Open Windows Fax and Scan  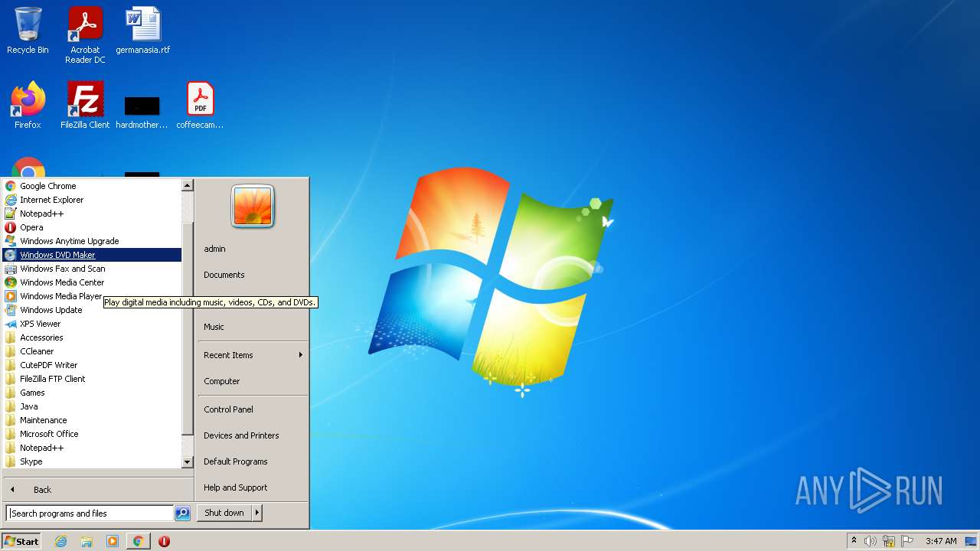tap(92, 269)
